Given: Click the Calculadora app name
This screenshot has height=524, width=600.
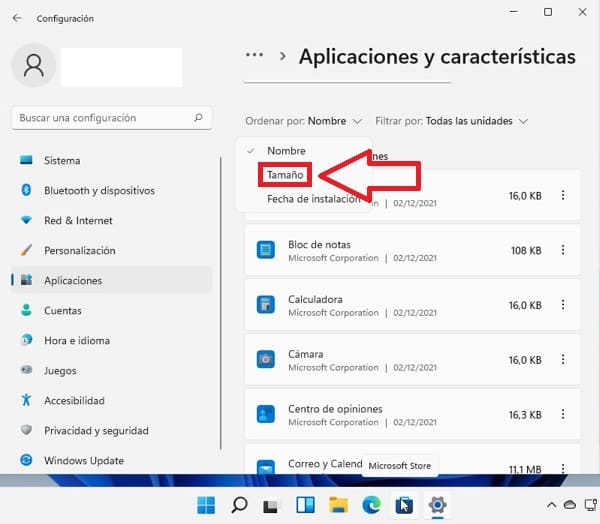Looking at the screenshot, I should (315, 299).
